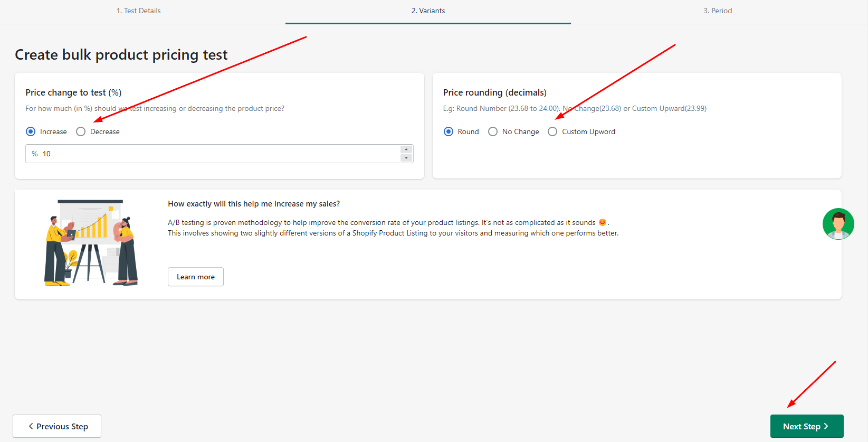The height and width of the screenshot is (442, 868).
Task: Click the decrement arrow on percentage field
Action: pos(406,158)
